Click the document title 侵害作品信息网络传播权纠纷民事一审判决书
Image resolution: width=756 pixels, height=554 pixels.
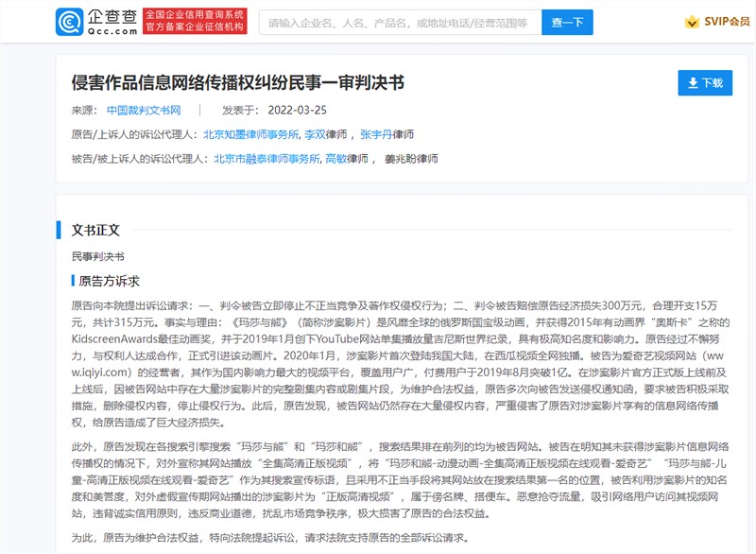coord(238,83)
